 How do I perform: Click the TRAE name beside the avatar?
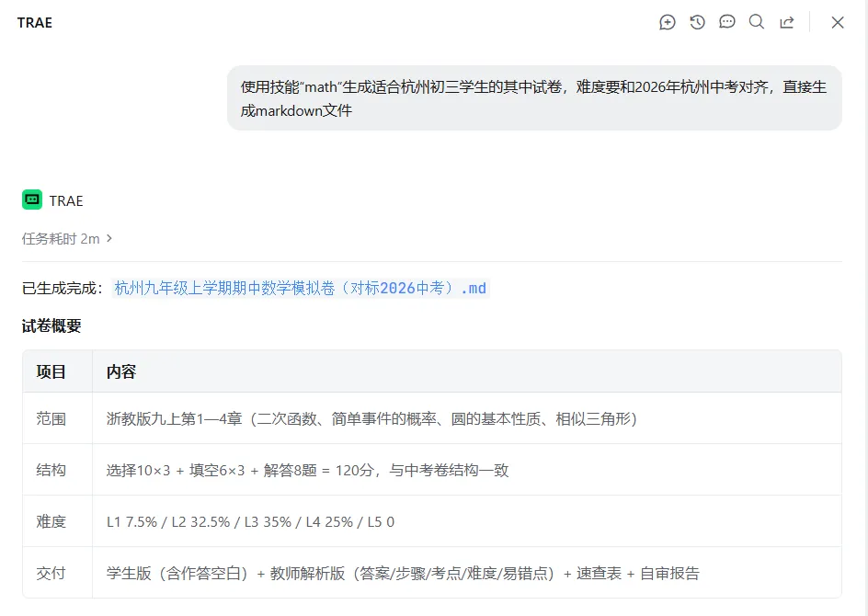[66, 200]
